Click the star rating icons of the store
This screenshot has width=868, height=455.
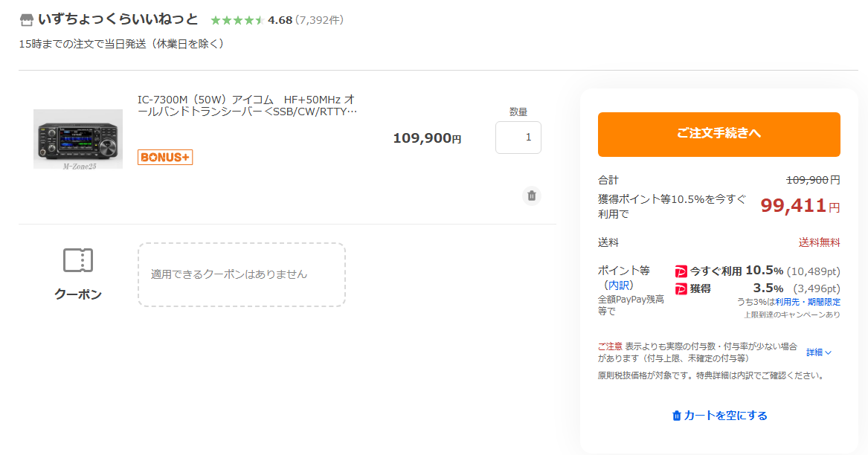coord(237,21)
